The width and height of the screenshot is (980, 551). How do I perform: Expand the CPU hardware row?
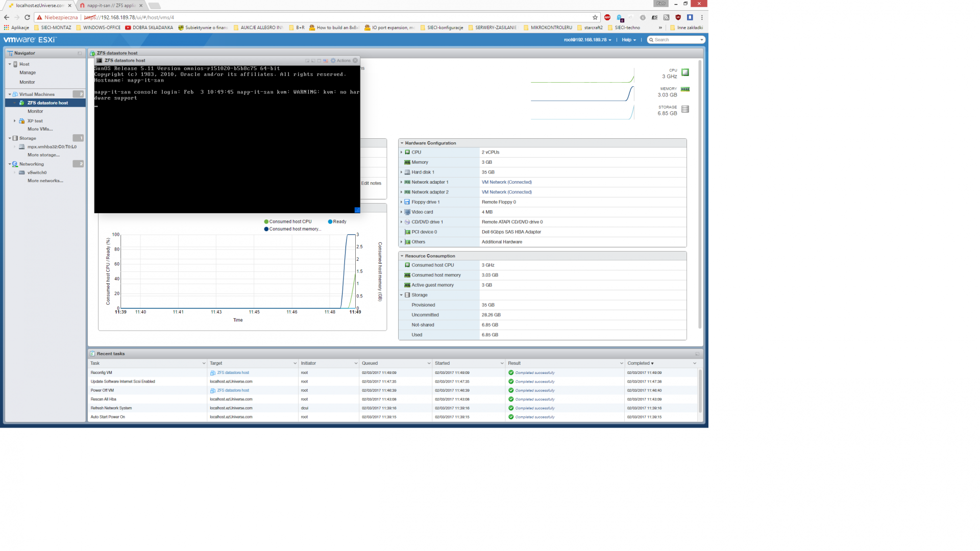pyautogui.click(x=401, y=152)
